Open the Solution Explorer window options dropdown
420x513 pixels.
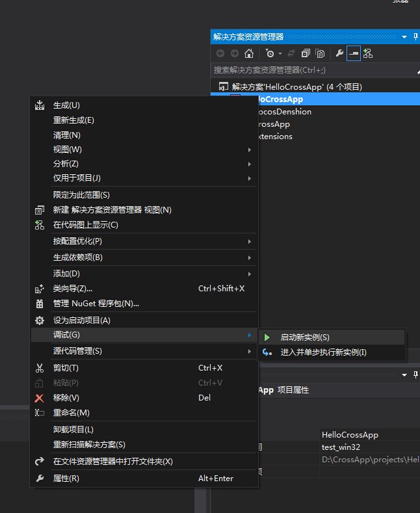click(x=404, y=37)
